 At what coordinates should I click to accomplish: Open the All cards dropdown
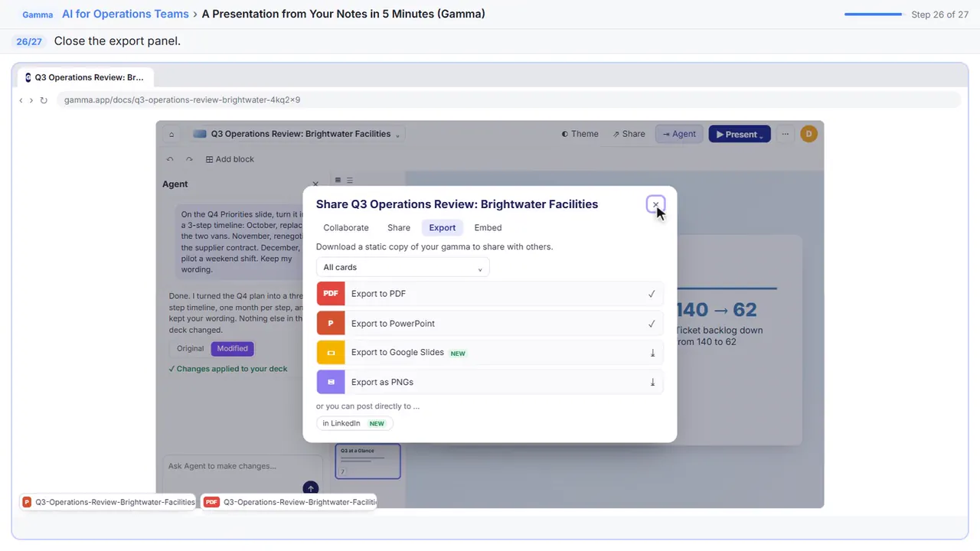[403, 267]
